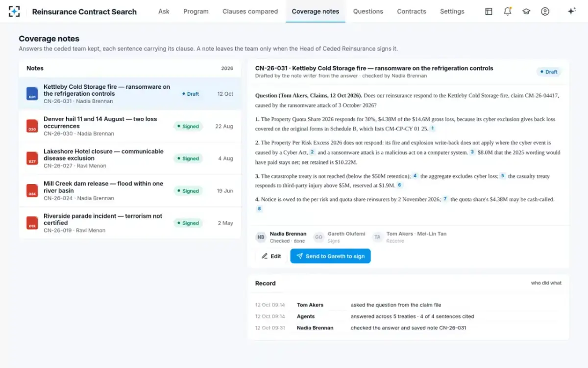The image size is (588, 368).
Task: Open citation marker 4
Action: coord(415,176)
